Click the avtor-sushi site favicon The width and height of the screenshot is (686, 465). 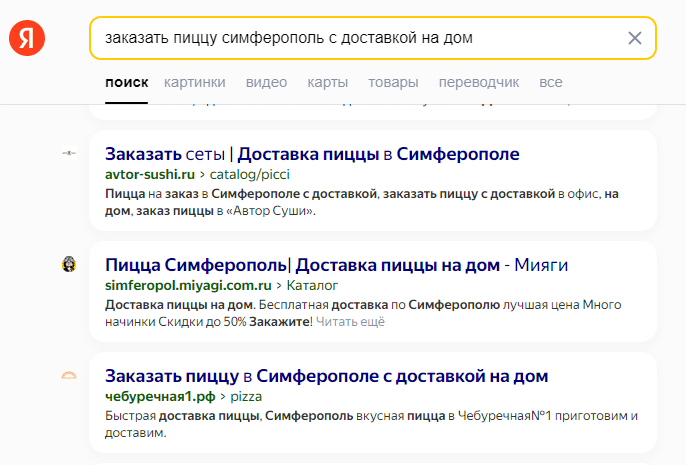(x=68, y=153)
